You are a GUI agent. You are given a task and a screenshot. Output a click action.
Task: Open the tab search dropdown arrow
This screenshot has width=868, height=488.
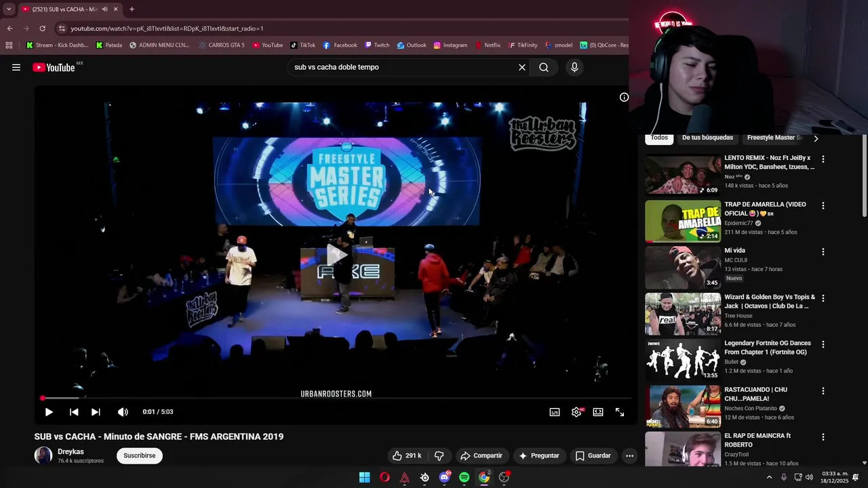coord(9,9)
